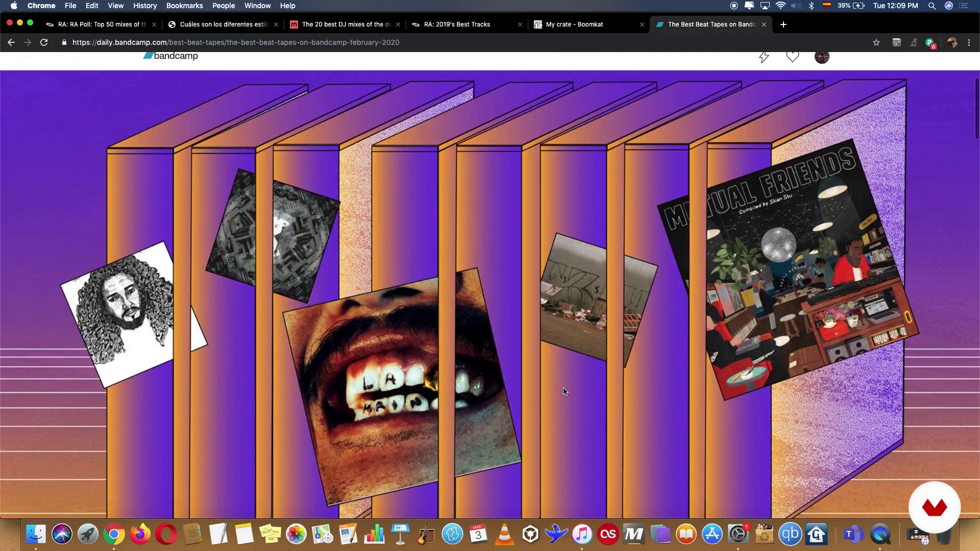Launch Firefox from the Dock
This screenshot has width=980, height=551.
pos(140,534)
